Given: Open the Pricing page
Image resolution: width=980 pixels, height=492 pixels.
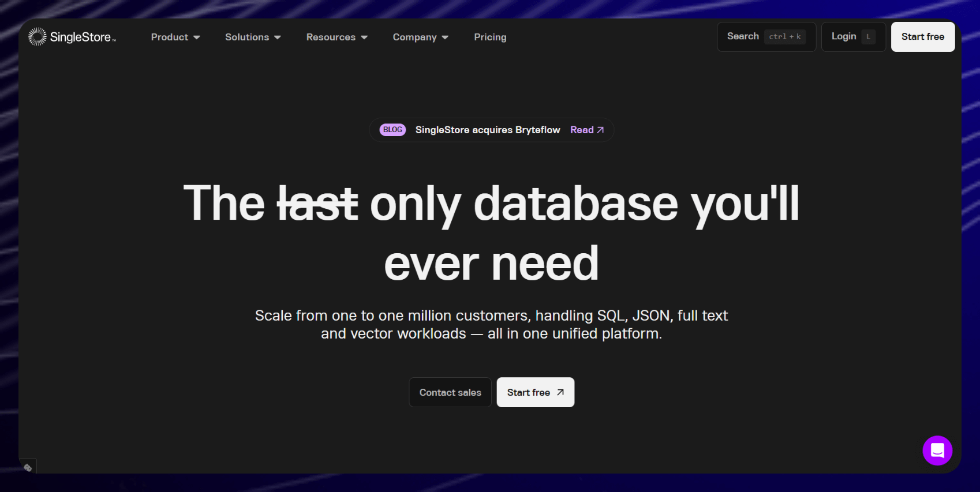Looking at the screenshot, I should [490, 37].
